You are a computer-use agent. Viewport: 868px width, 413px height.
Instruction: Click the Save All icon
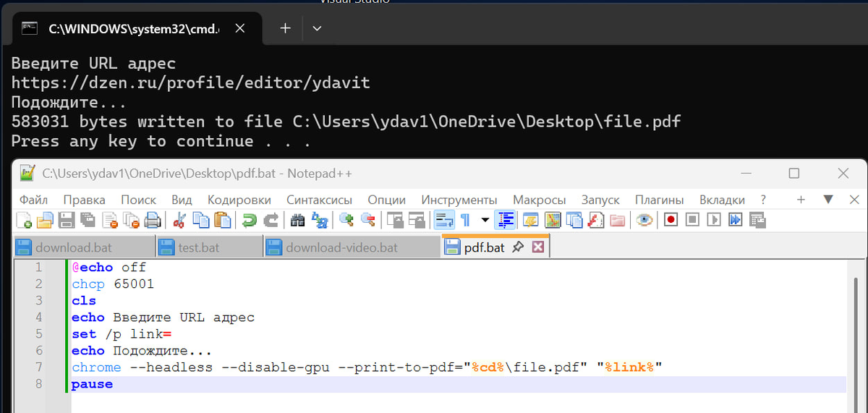click(88, 219)
